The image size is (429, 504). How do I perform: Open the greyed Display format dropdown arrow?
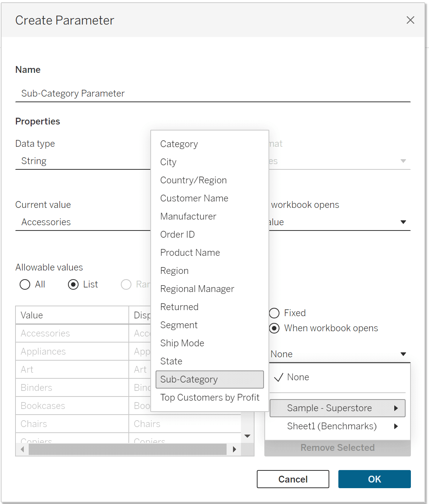pyautogui.click(x=403, y=161)
